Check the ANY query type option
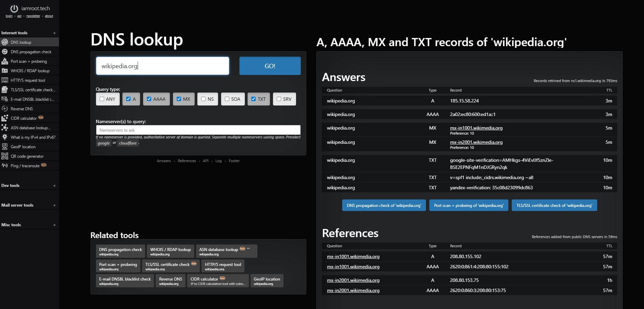644x309 pixels. pos(102,99)
